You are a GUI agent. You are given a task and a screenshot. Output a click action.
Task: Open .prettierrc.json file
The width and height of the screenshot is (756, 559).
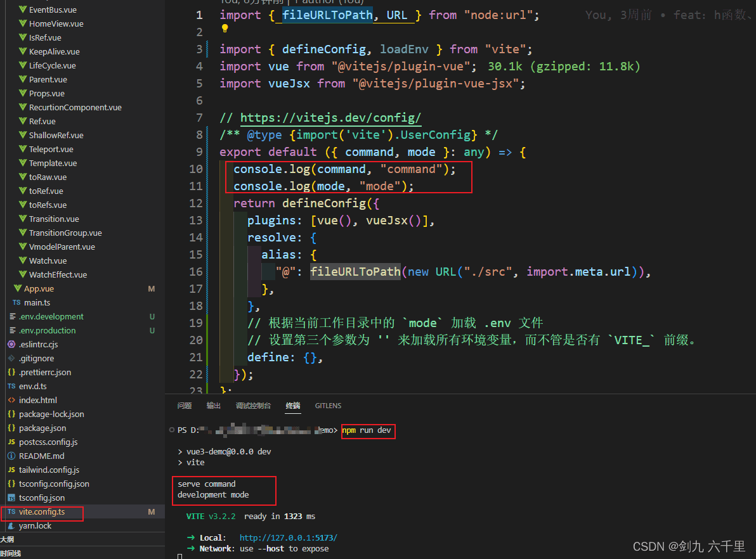click(x=45, y=373)
